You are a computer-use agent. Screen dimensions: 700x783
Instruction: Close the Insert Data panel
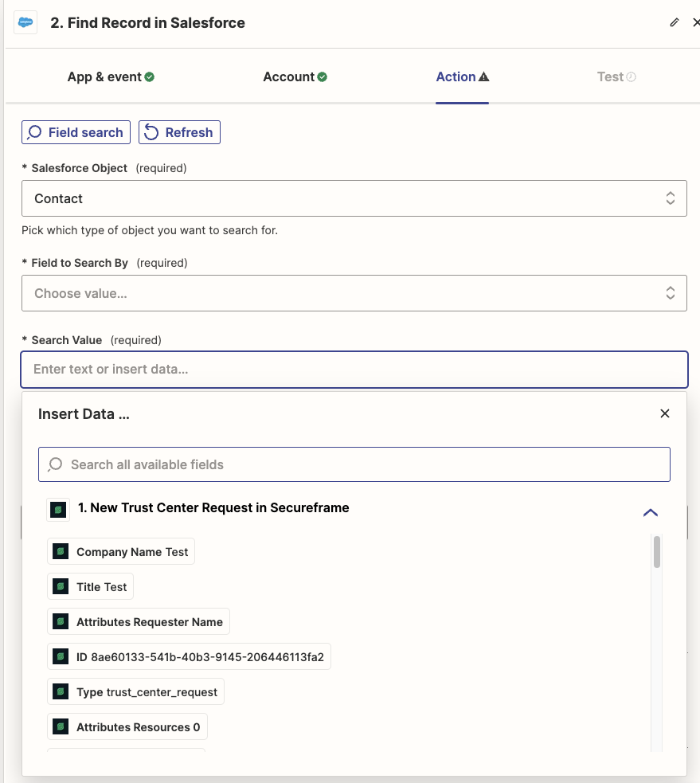664,413
